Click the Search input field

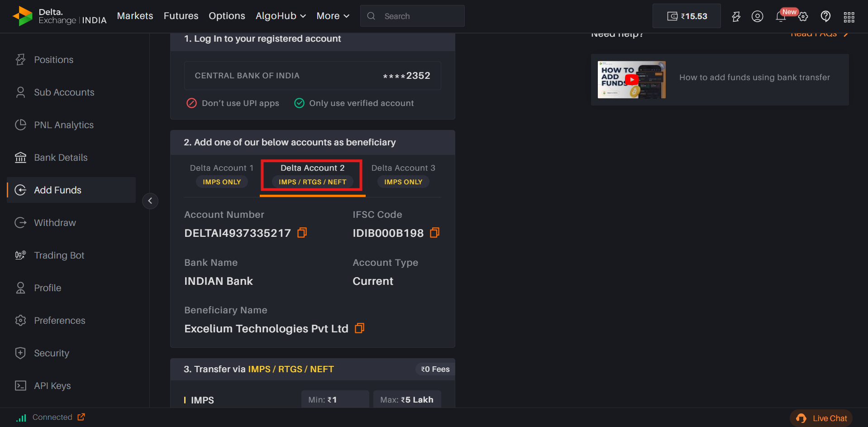click(412, 16)
